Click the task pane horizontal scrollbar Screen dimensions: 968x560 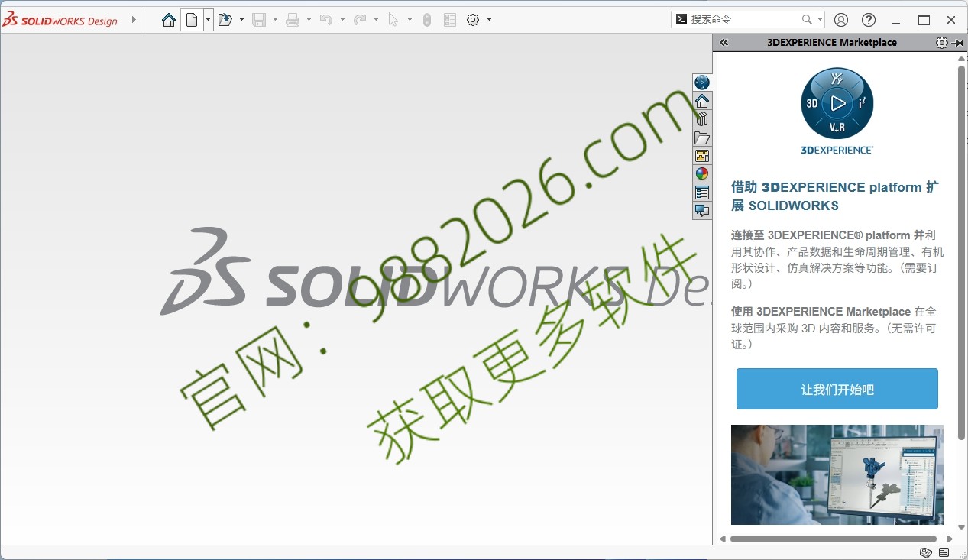coord(834,539)
